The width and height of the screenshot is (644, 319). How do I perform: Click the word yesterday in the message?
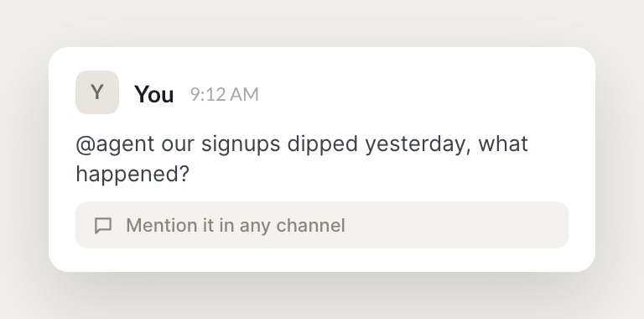[414, 144]
